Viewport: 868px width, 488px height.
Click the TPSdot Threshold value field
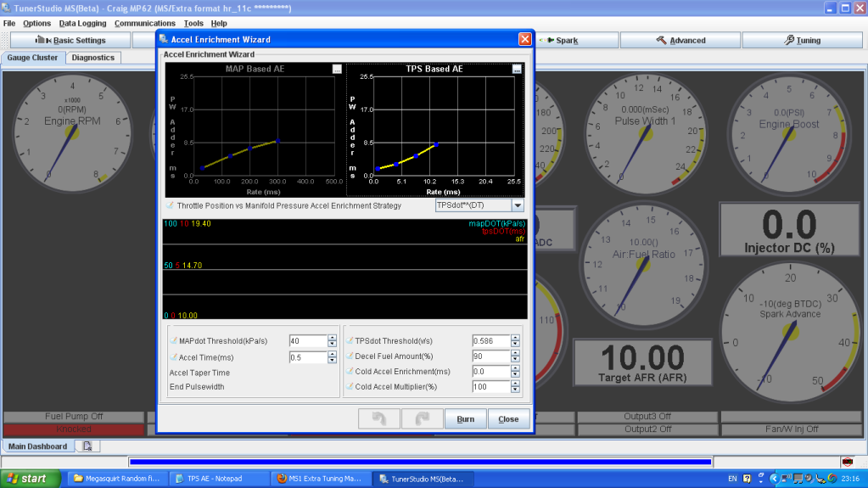point(491,341)
